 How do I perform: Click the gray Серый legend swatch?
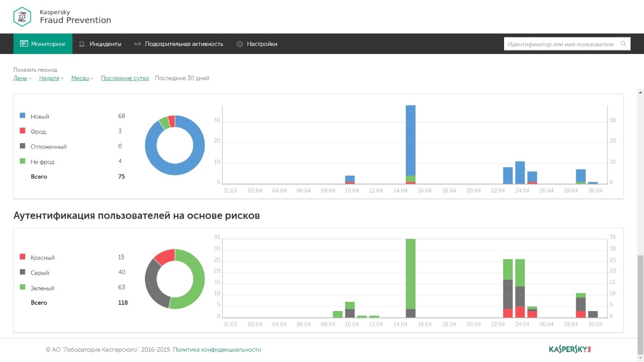[x=23, y=272]
